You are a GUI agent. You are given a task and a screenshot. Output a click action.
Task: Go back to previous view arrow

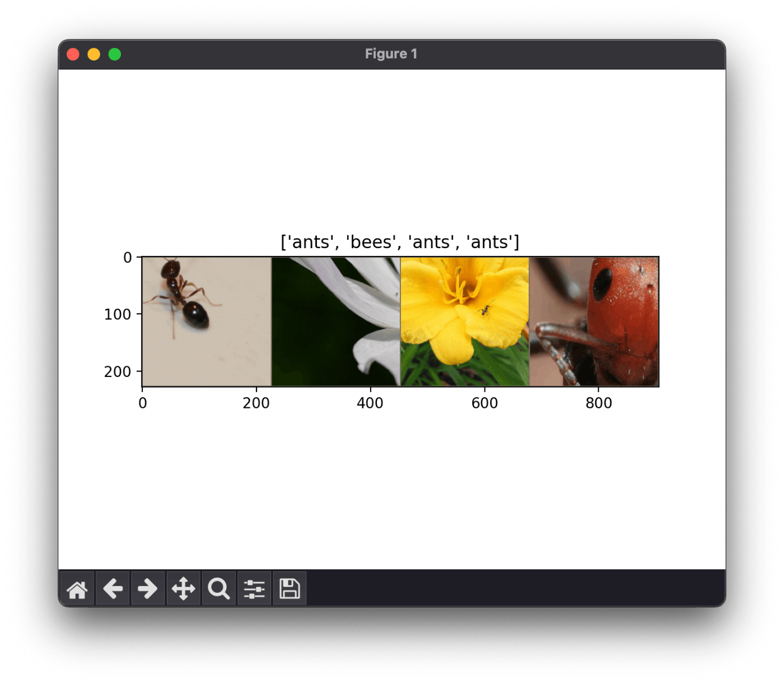pos(113,589)
